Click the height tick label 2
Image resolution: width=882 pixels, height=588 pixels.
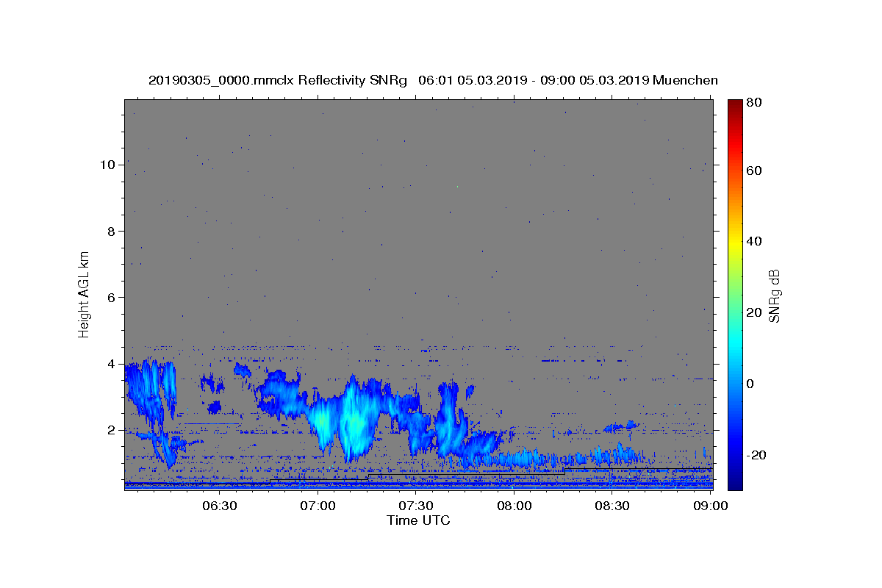click(111, 430)
